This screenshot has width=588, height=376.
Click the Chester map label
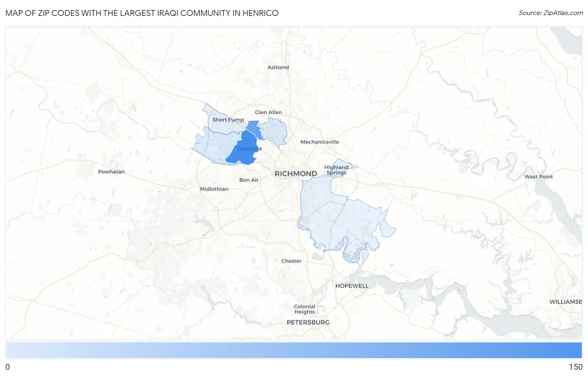tap(291, 261)
